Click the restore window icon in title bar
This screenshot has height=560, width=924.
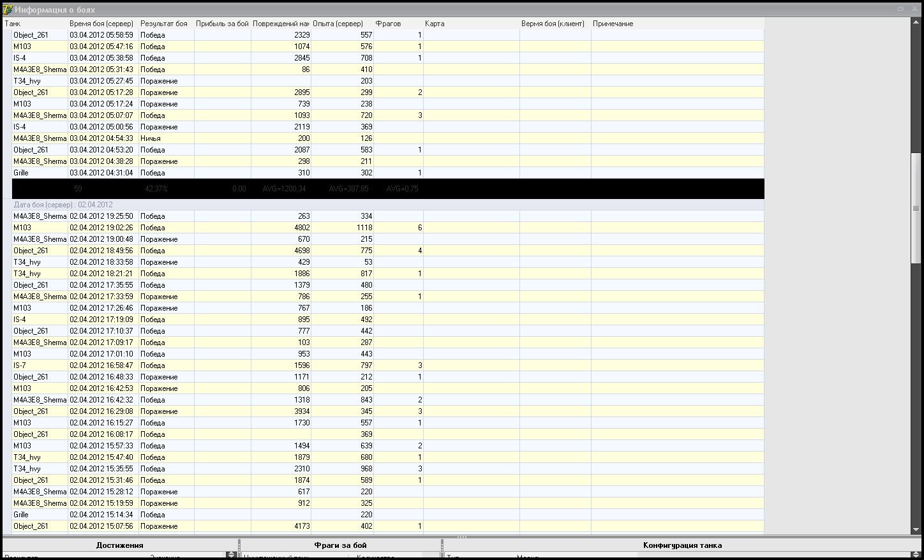click(900, 9)
